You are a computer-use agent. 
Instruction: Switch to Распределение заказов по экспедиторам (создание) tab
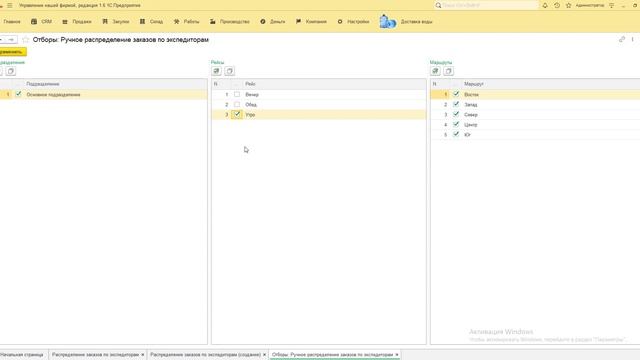tap(205, 355)
